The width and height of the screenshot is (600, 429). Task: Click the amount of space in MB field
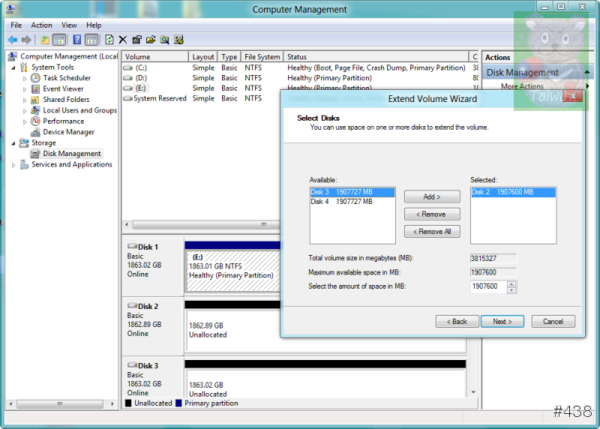pos(487,286)
